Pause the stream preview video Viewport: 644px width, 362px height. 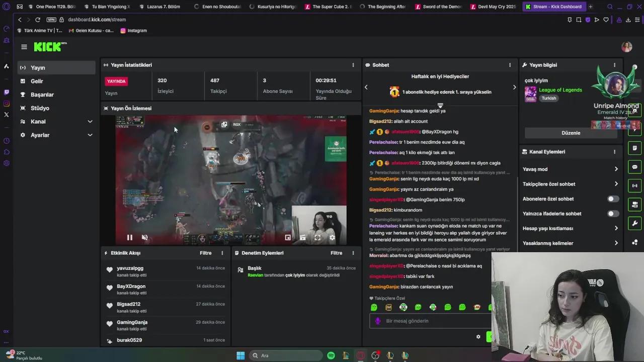129,237
